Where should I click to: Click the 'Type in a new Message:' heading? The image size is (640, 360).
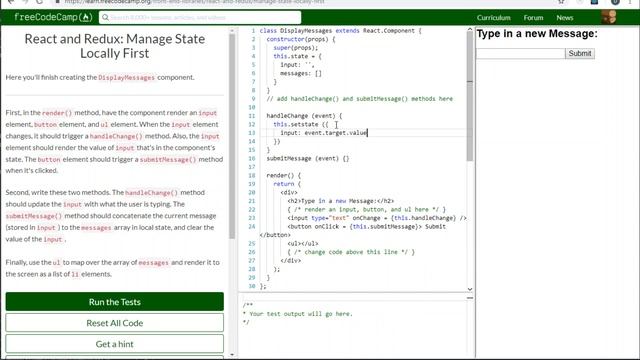click(x=537, y=34)
